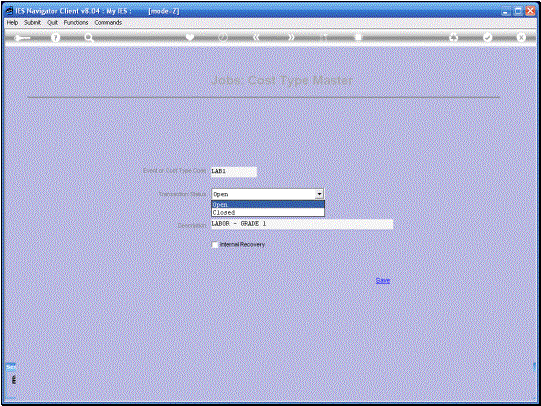Open the Functions menu
541x406 pixels.
coord(76,22)
